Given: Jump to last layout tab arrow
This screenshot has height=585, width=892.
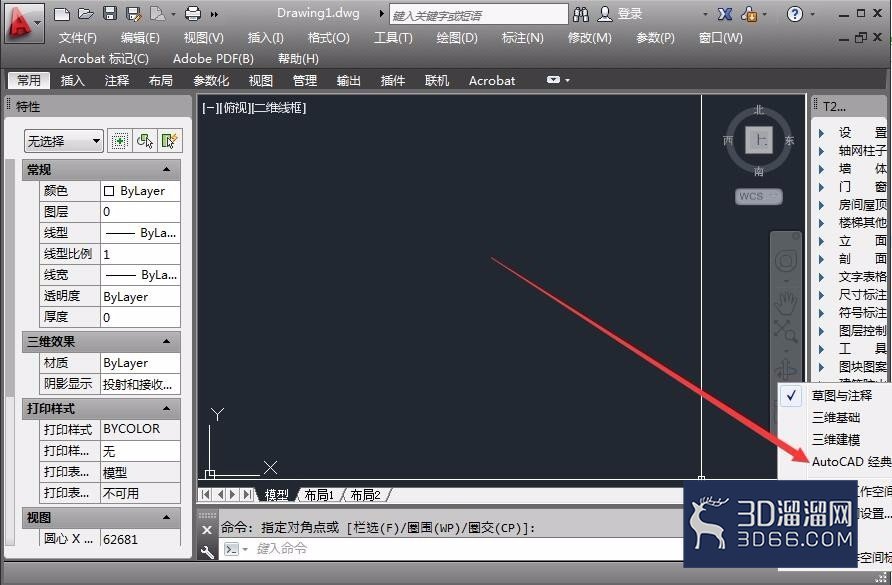Looking at the screenshot, I should click(247, 495).
